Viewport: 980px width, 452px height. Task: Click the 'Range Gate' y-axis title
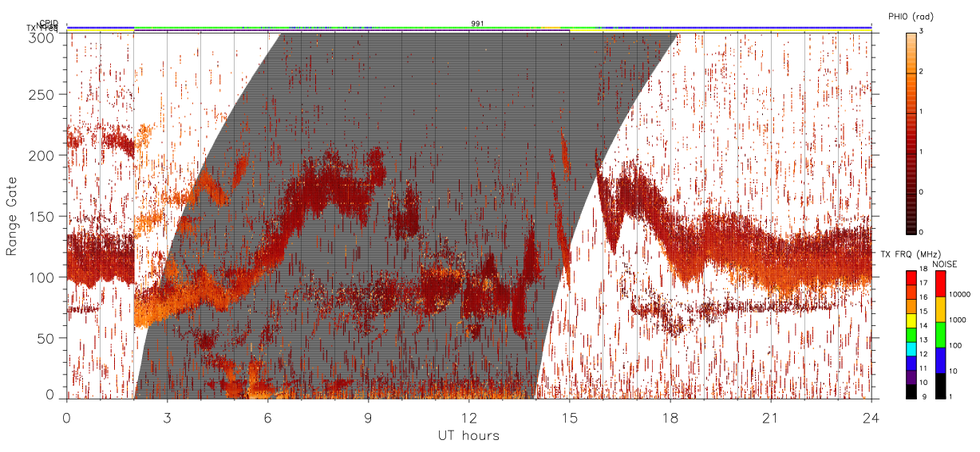(x=12, y=217)
